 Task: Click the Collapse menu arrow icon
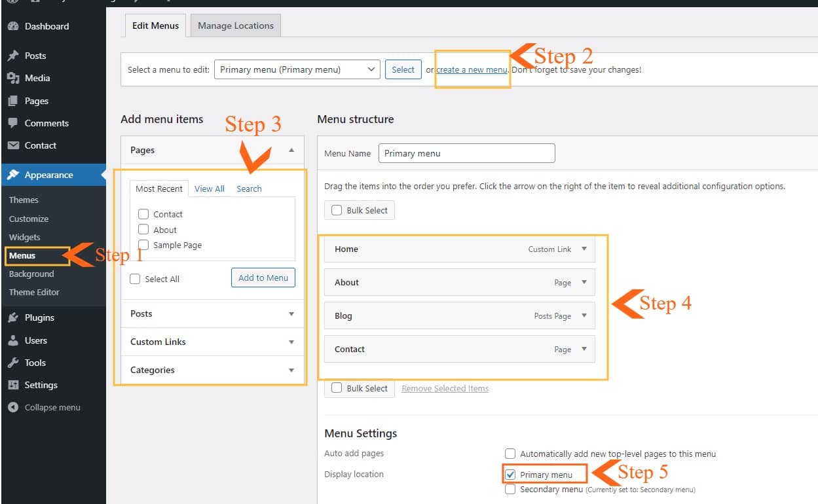click(13, 407)
